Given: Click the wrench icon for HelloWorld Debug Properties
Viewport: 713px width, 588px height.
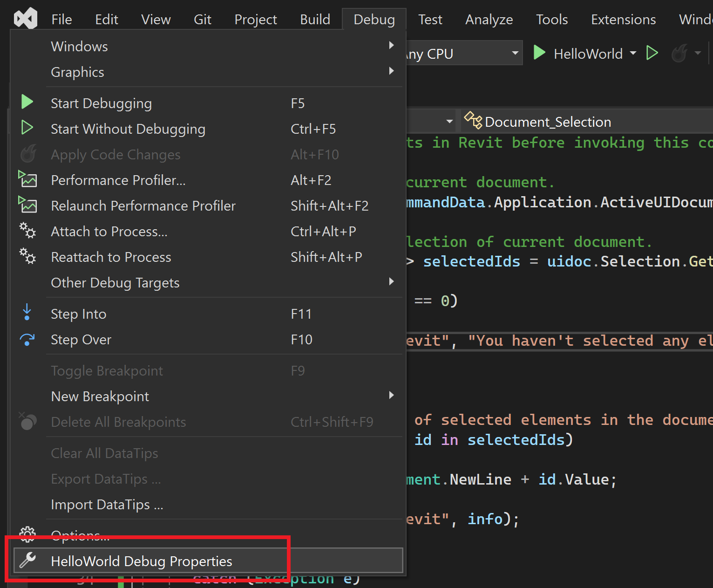Looking at the screenshot, I should pyautogui.click(x=28, y=560).
